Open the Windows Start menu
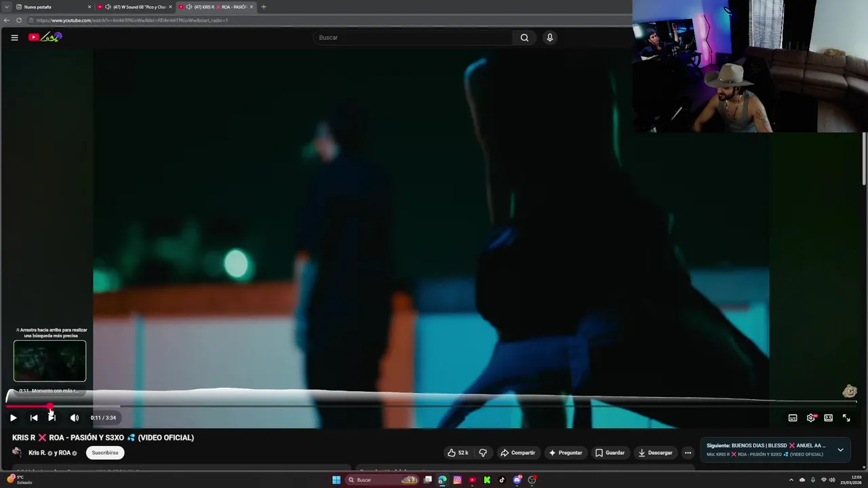Viewport: 868px width, 488px height. click(x=336, y=480)
